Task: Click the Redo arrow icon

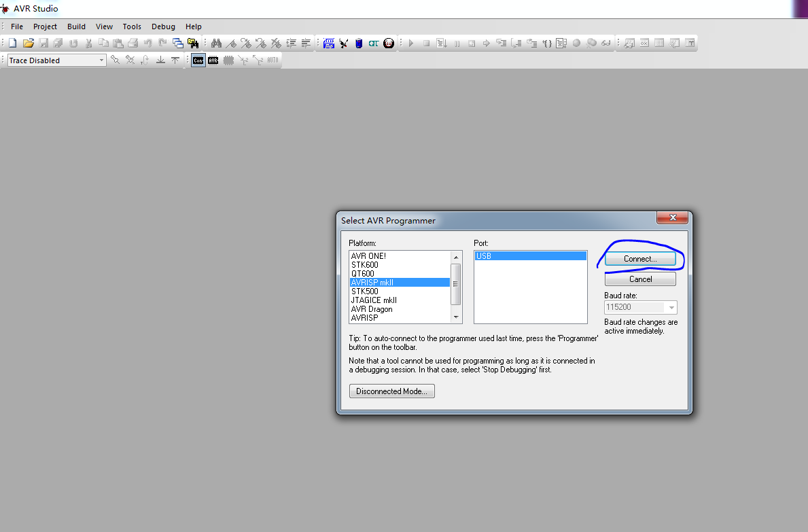Action: coord(163,43)
